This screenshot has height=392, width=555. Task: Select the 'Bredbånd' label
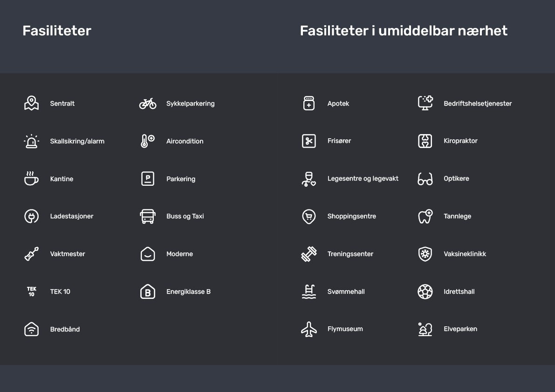tap(65, 329)
